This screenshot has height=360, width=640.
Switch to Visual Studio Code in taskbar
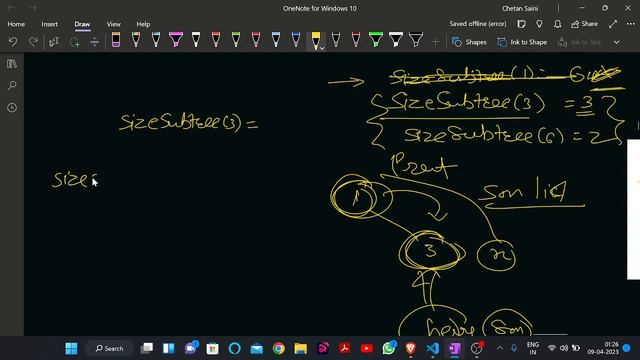(433, 348)
